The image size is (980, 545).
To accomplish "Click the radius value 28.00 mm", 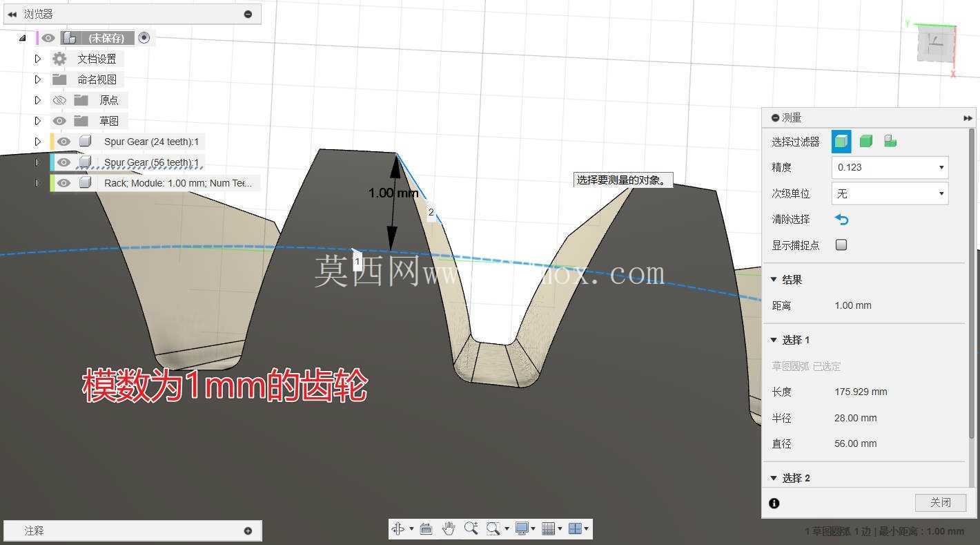I will pyautogui.click(x=856, y=418).
